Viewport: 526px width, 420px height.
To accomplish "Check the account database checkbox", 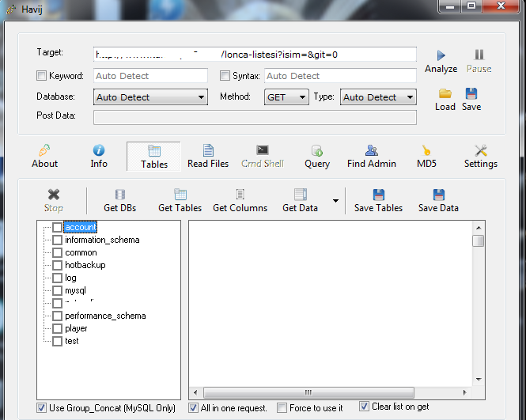I will tap(58, 228).
